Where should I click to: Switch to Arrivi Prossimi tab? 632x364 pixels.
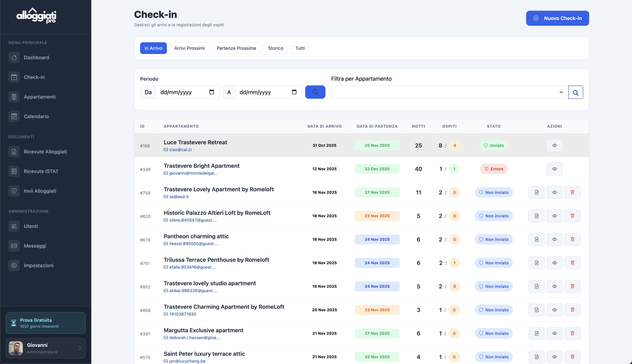pyautogui.click(x=189, y=48)
